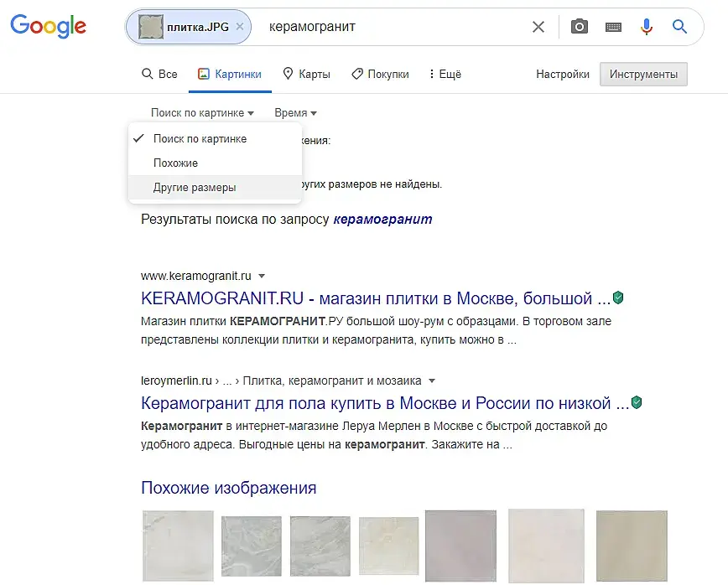Open the Время filter dropdown
The image size is (728, 585).
[x=295, y=113]
